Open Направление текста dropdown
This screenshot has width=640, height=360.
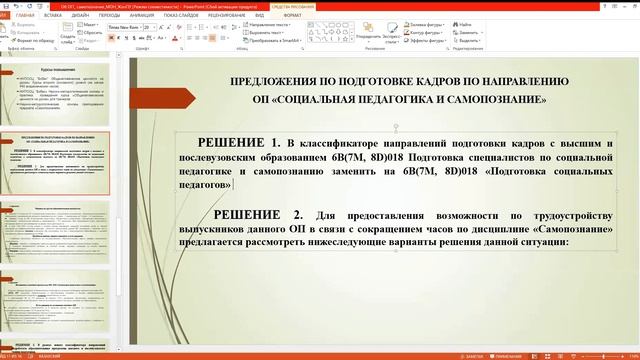pos(267,25)
